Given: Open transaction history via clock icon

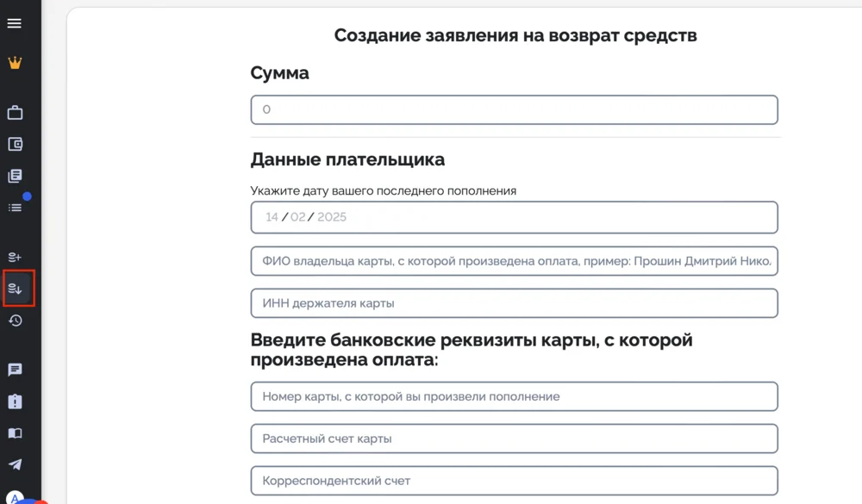Looking at the screenshot, I should point(16,320).
